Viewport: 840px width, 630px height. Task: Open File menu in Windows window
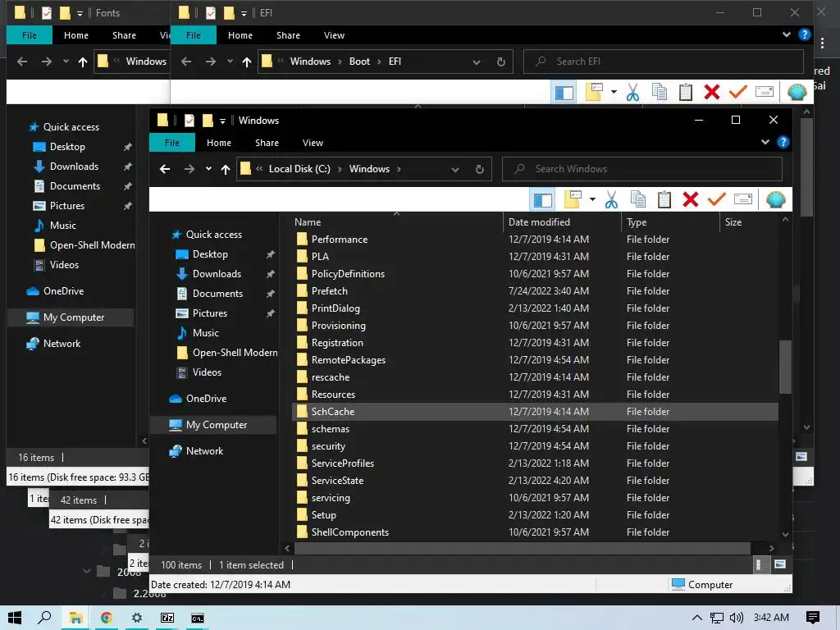tap(172, 143)
